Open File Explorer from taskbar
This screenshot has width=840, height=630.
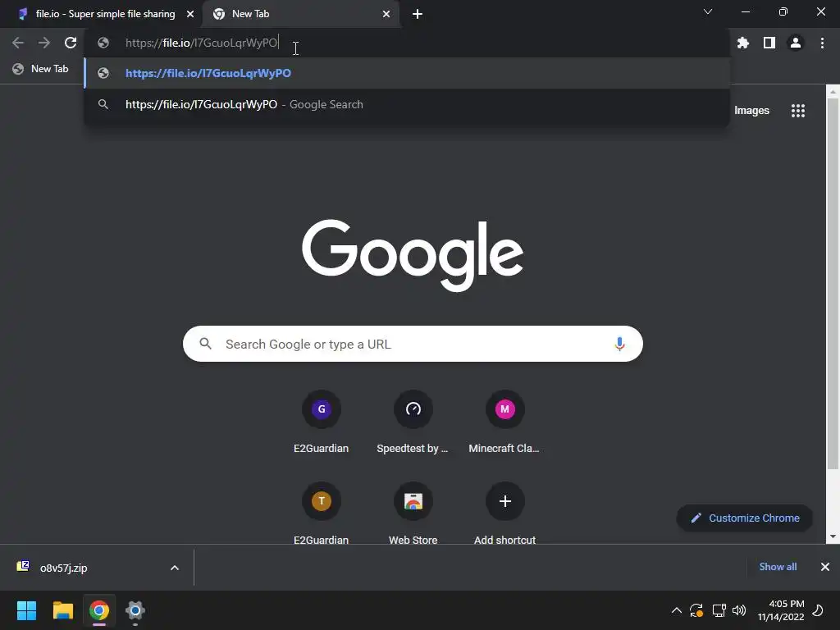click(62, 610)
